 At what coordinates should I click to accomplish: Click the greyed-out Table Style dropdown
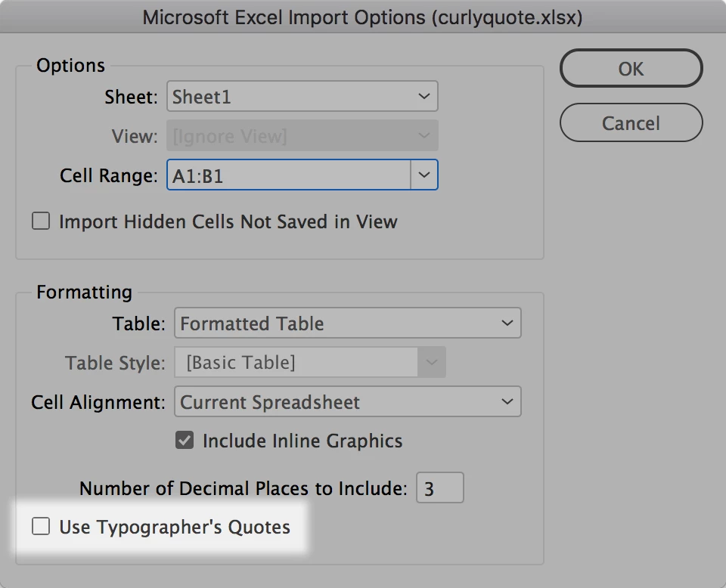(x=309, y=363)
